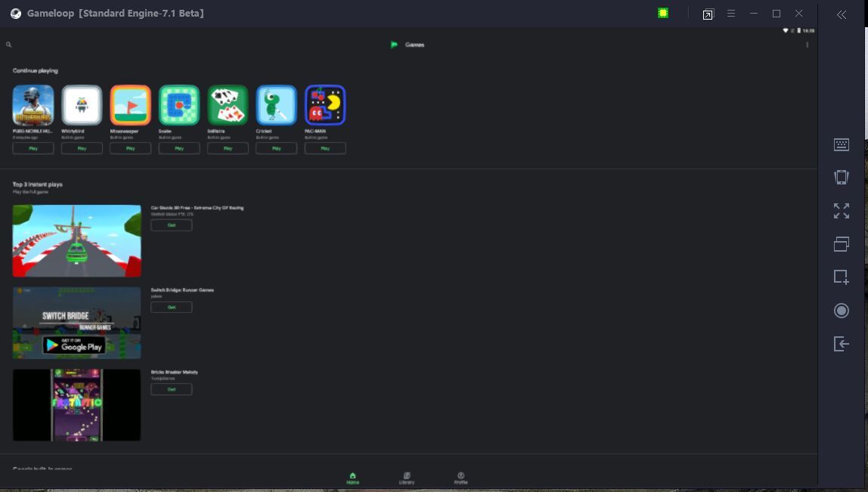Open the multi-window icon in sidebar
Screen dimensions: 868x492
coord(842,244)
